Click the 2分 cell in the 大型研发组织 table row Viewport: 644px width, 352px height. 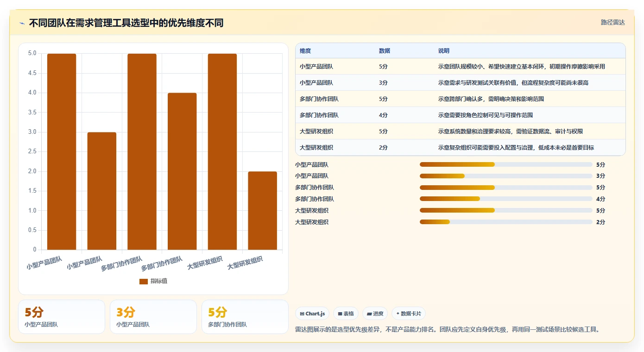383,148
